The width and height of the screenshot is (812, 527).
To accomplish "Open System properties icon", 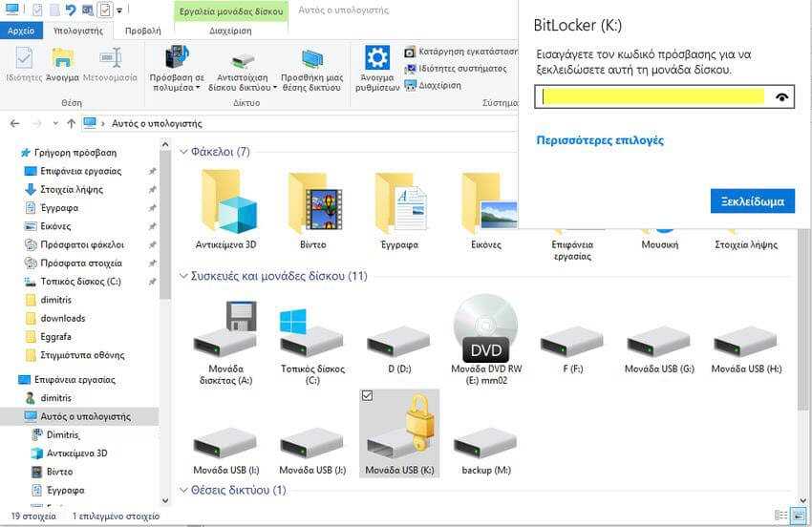I will pyautogui.click(x=410, y=69).
